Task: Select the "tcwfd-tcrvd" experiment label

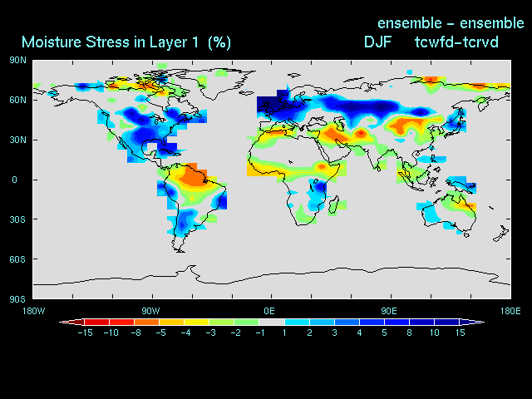Action: [456, 42]
